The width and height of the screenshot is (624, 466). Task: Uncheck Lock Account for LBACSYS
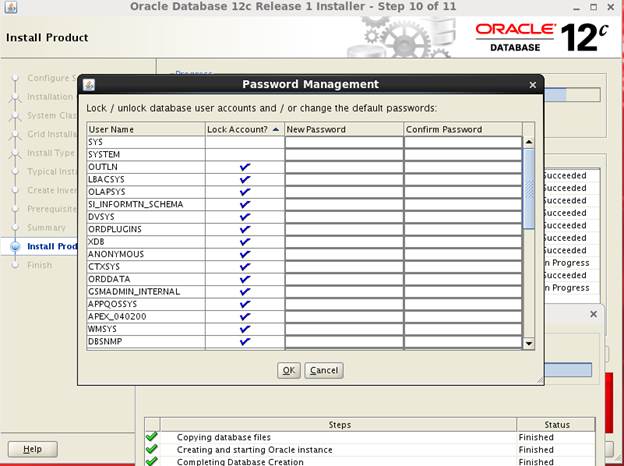click(x=245, y=179)
